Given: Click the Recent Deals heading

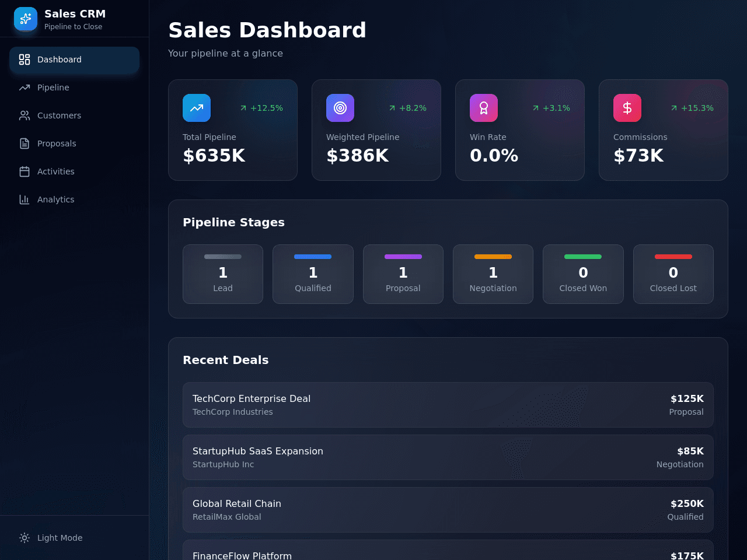Looking at the screenshot, I should (226, 360).
